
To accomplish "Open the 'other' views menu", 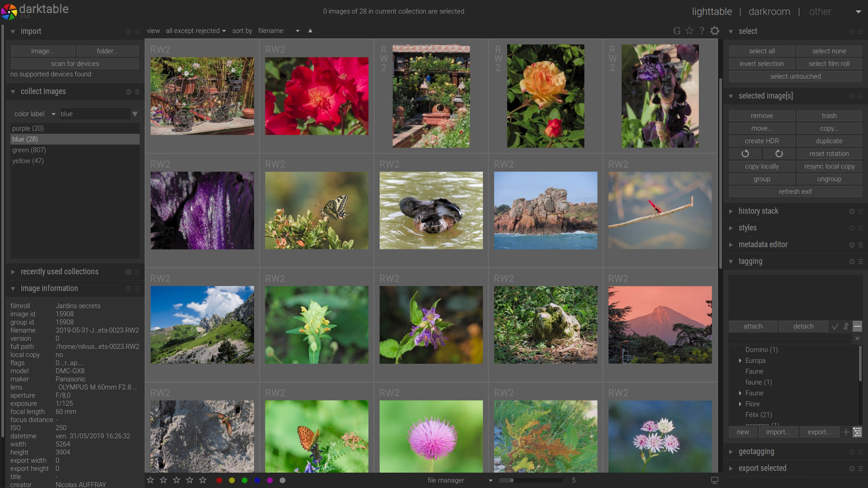I will coord(821,11).
